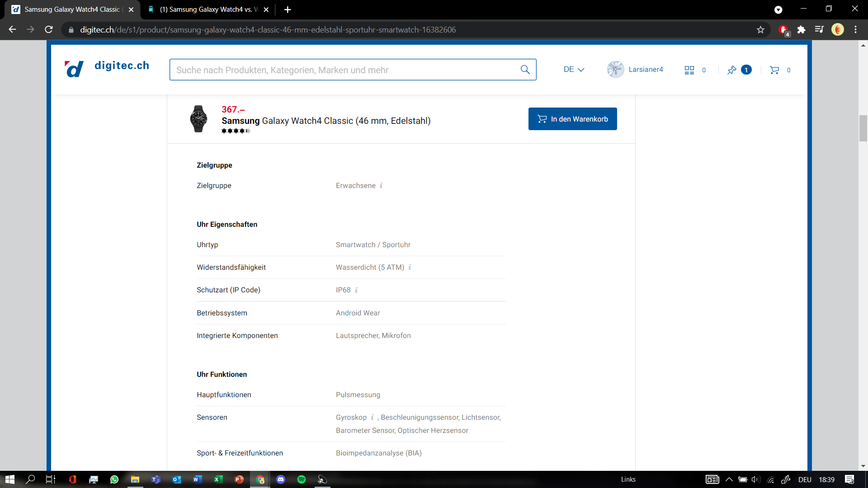The height and width of the screenshot is (488, 868).
Task: Close the Galaxy Watch4 vs. tab
Action: pos(266,9)
